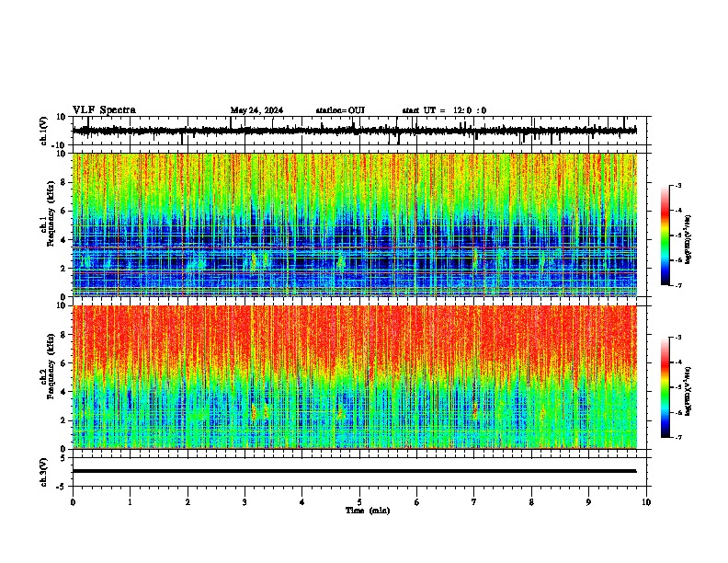Viewport: 728px width, 563px height.
Task: Click the '-10' tick on ch.1(V) axis
Action: [x=59, y=145]
